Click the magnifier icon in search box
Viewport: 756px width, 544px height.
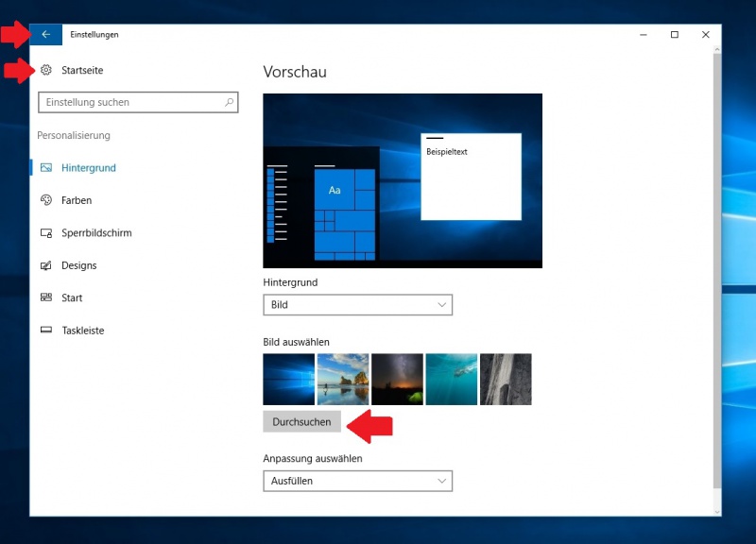point(229,102)
